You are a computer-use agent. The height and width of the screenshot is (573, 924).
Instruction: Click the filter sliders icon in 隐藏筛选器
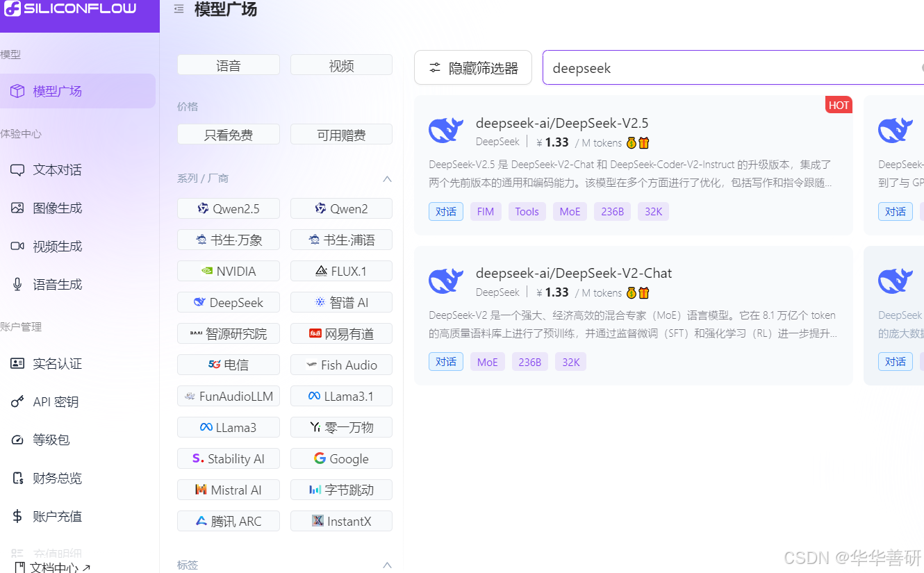[435, 67]
